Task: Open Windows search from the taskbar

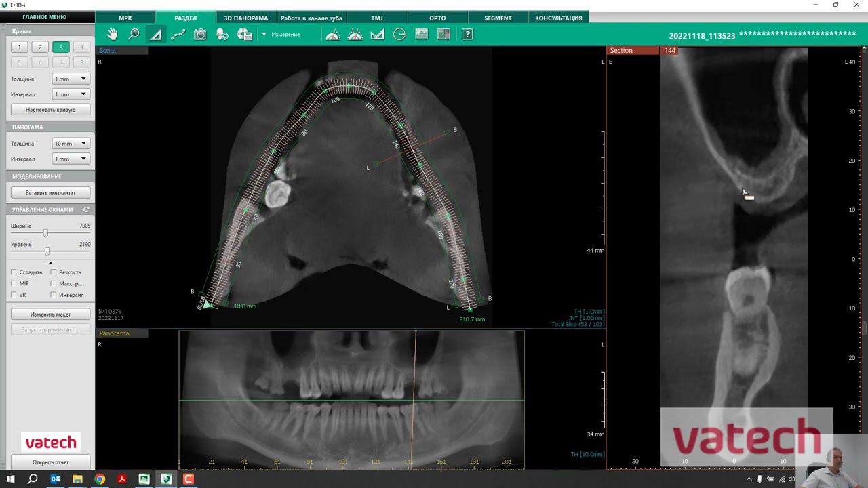Action: click(x=33, y=479)
